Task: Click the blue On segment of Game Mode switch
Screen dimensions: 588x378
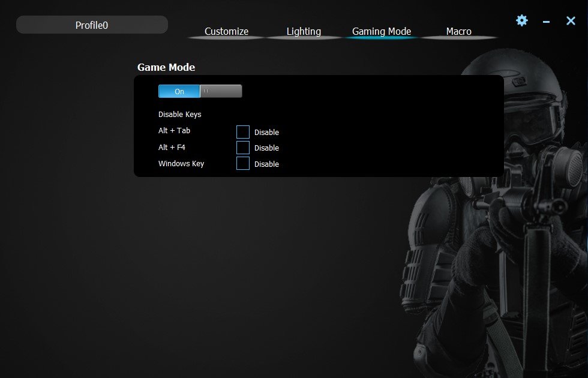Action: (x=179, y=91)
